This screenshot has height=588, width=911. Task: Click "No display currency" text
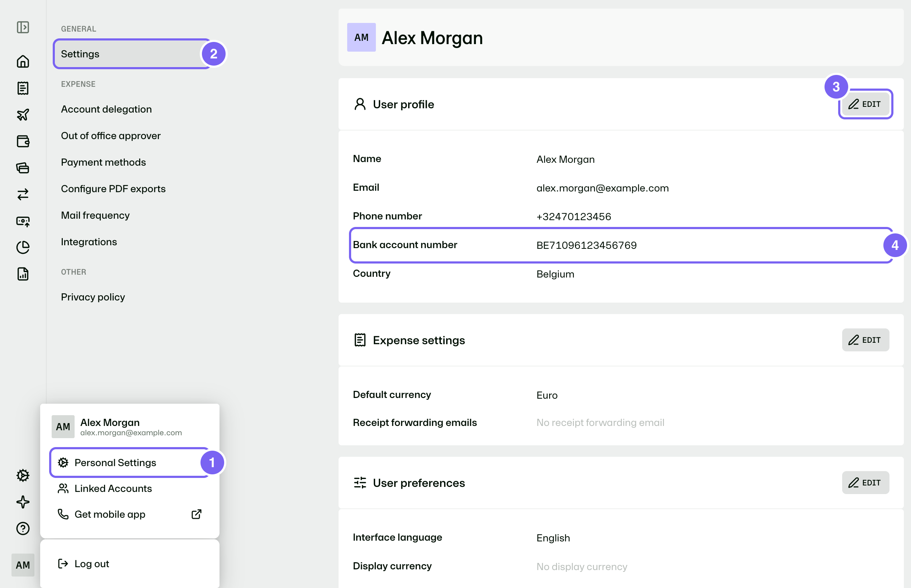(581, 566)
